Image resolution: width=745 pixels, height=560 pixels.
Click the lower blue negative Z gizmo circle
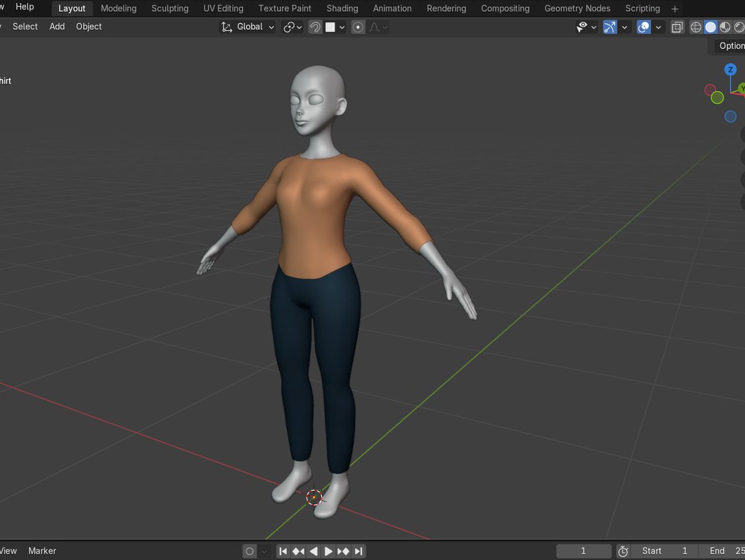point(731,117)
